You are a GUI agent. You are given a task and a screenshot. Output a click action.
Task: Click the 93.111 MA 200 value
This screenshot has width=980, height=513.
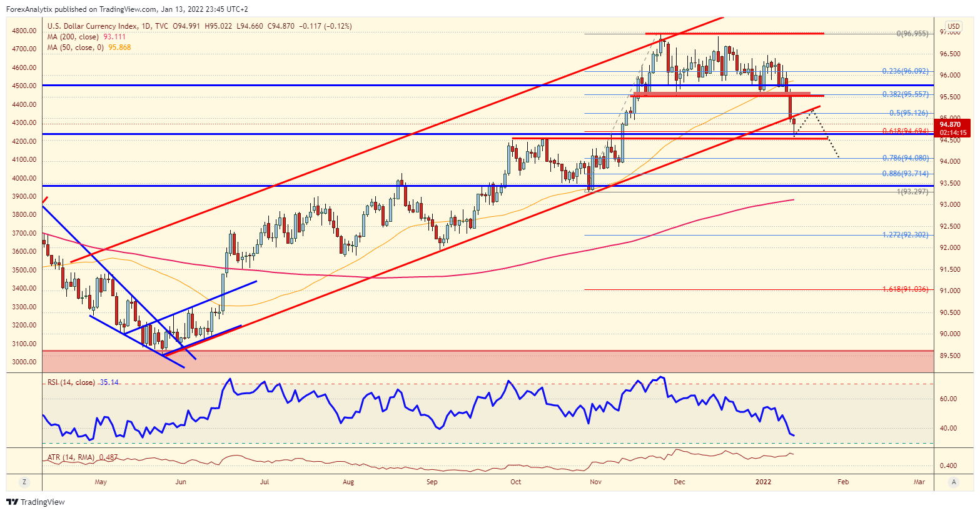[x=114, y=37]
